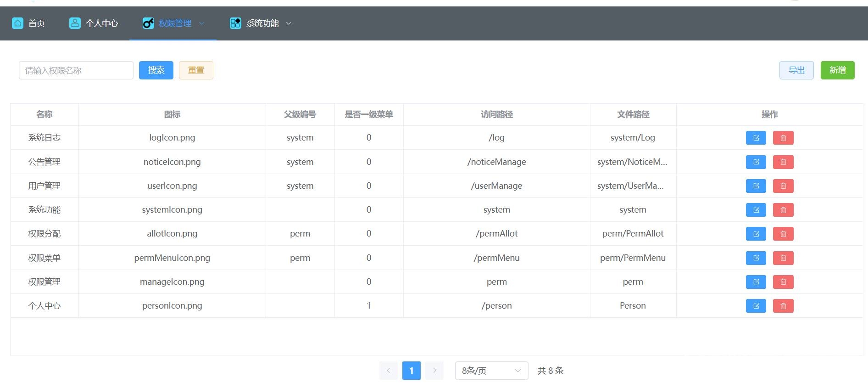
Task: Go to next page arrow
Action: click(x=434, y=371)
